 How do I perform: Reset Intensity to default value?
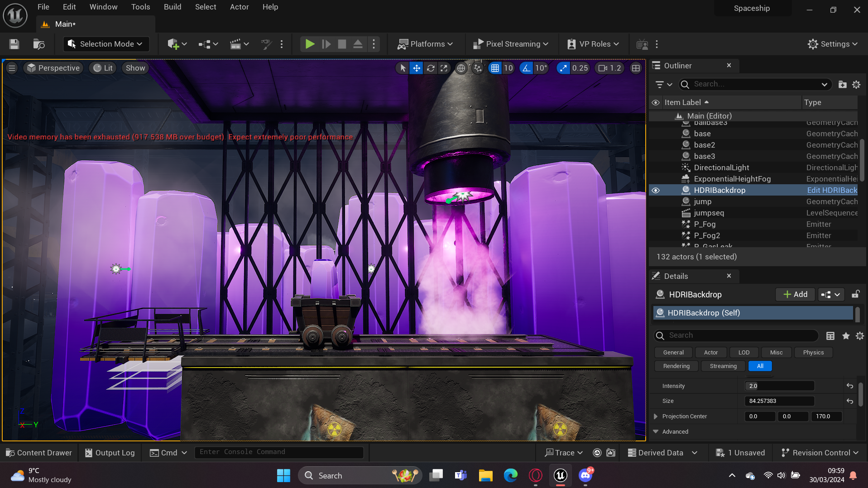[850, 386]
